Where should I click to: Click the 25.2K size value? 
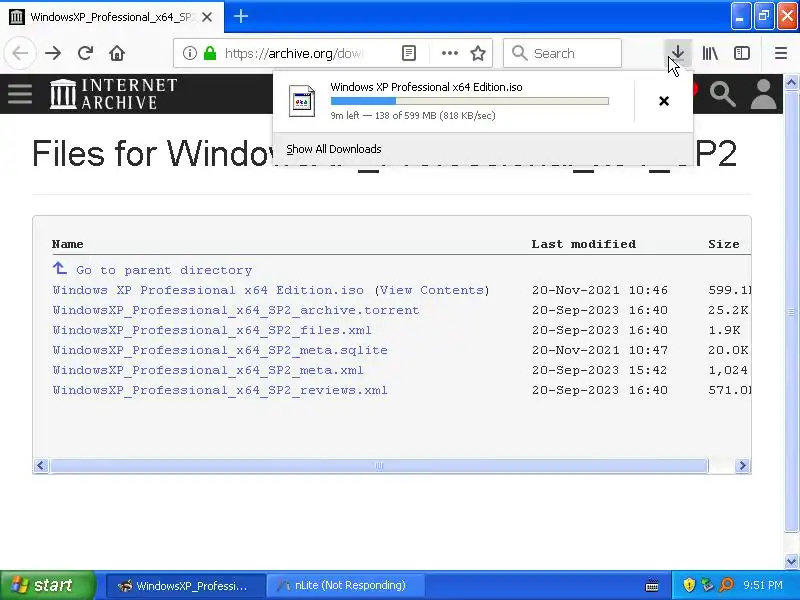click(x=728, y=310)
